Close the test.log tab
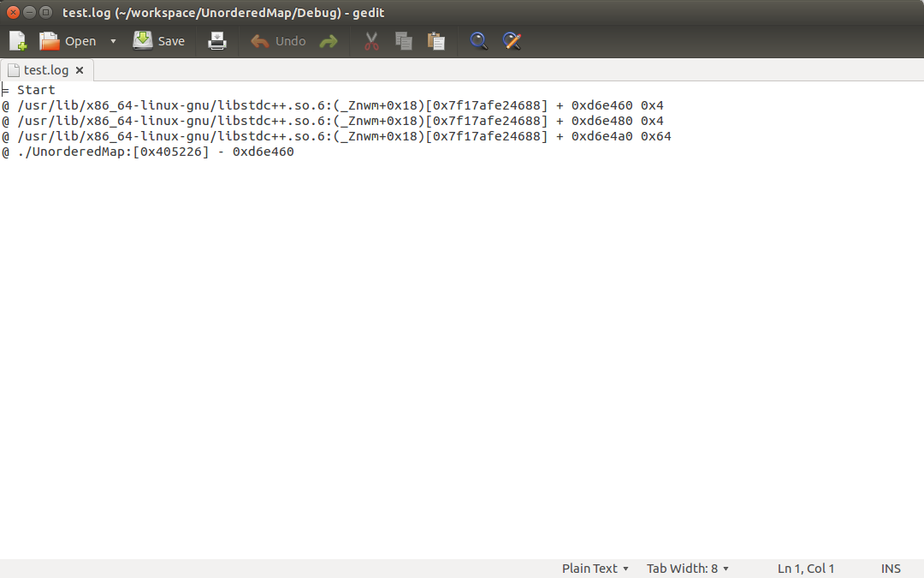The width and height of the screenshot is (924, 578). coord(80,70)
